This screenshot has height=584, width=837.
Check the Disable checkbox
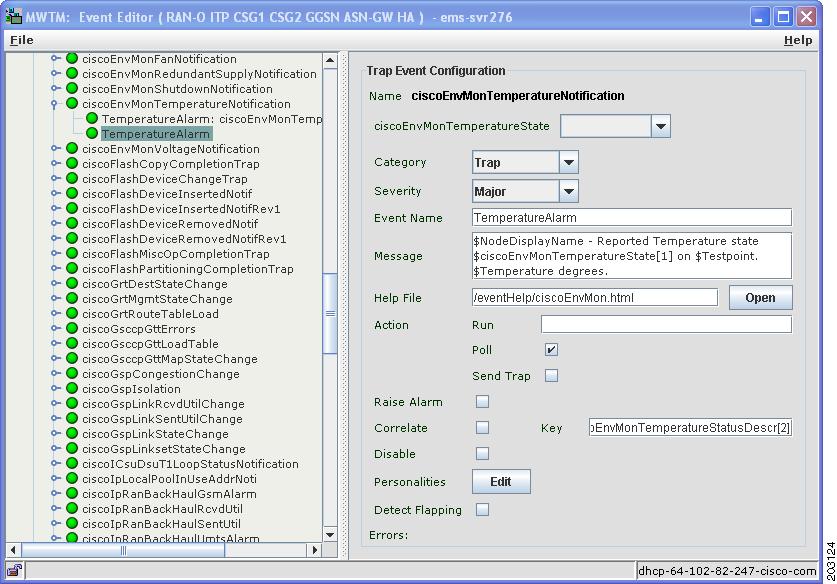482,454
